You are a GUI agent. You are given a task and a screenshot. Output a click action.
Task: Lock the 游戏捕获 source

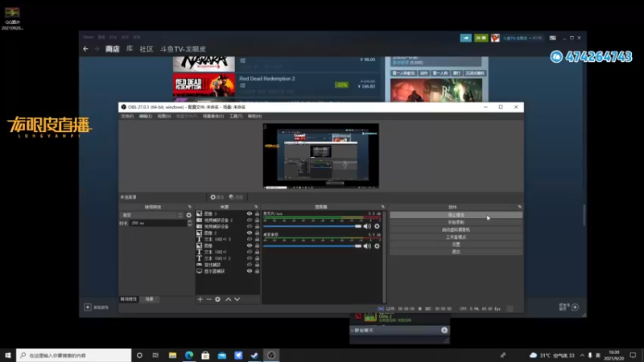257,265
